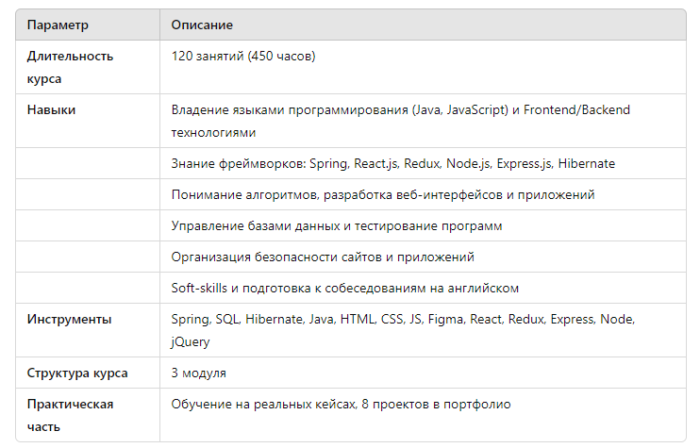Viewport: 700px width, 448px height.
Task: Select the "Soft-skills и подготовка" cell
Action: point(345,288)
